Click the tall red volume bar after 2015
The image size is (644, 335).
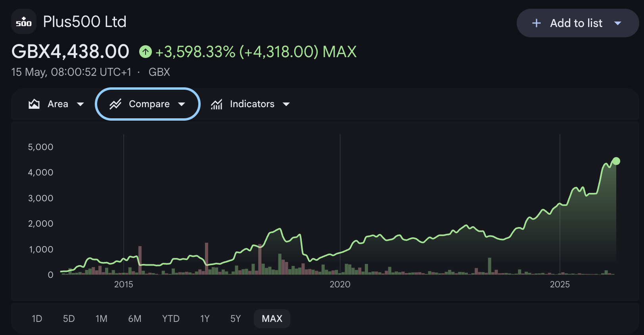140,260
